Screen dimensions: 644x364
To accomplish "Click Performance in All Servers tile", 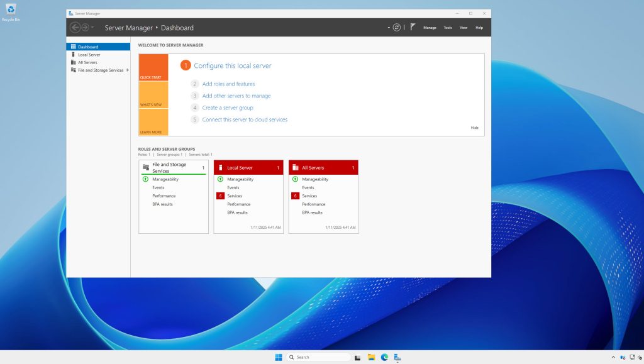I will [313, 204].
